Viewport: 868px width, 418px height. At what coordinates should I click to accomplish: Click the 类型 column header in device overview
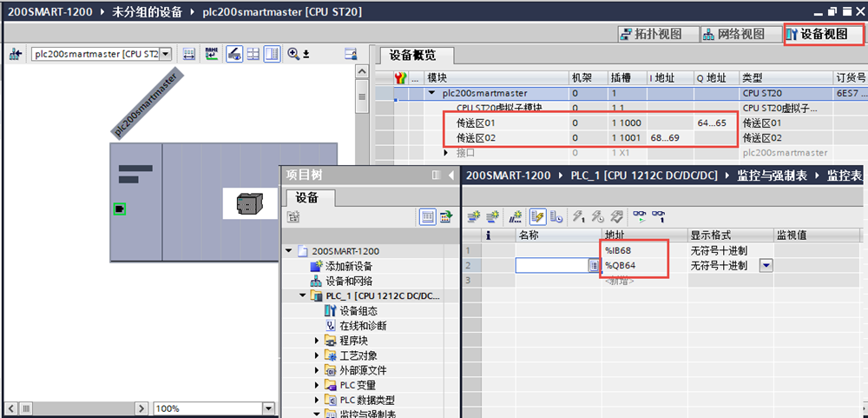click(x=786, y=78)
